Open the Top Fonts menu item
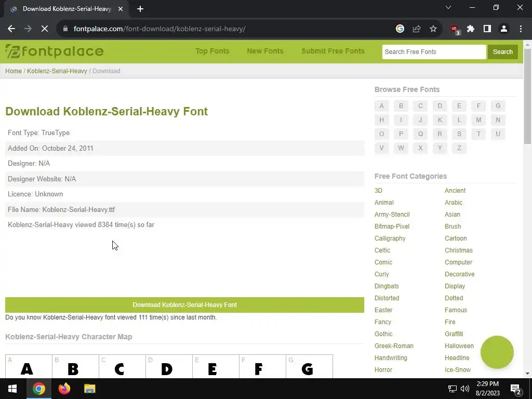This screenshot has width=532, height=399. pyautogui.click(x=212, y=51)
